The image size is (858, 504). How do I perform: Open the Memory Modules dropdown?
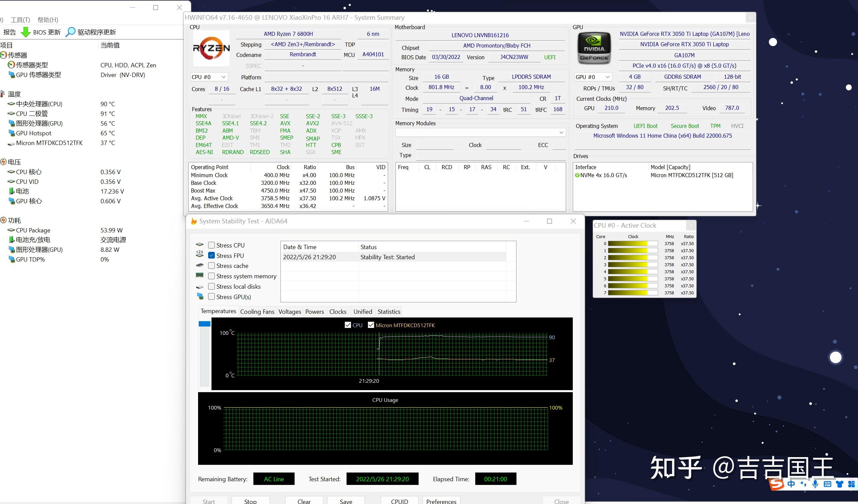[480, 132]
